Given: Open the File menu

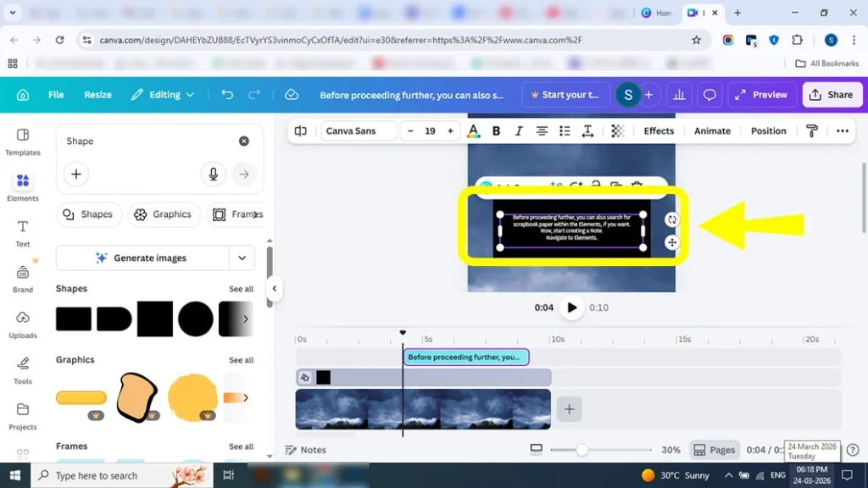Looking at the screenshot, I should tap(55, 94).
